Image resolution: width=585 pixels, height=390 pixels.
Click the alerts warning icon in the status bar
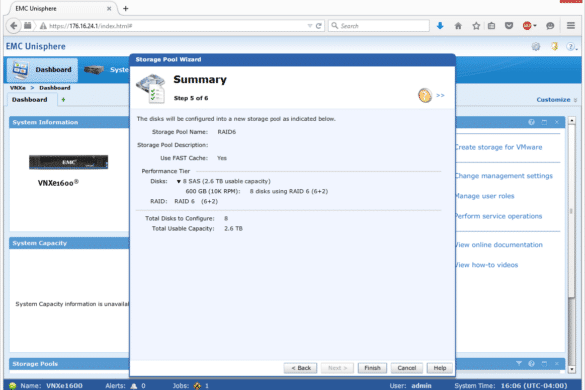click(x=134, y=386)
